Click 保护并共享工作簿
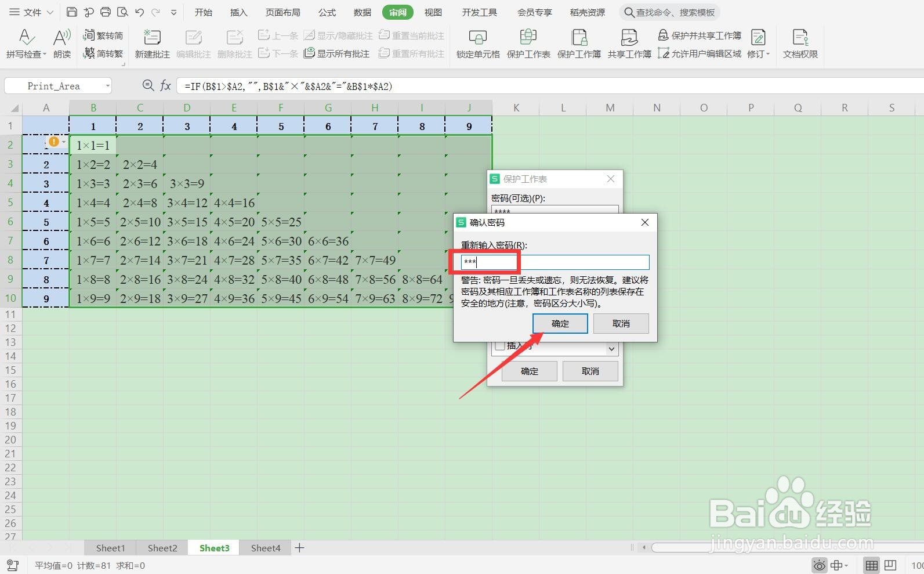924x574 pixels. [700, 35]
